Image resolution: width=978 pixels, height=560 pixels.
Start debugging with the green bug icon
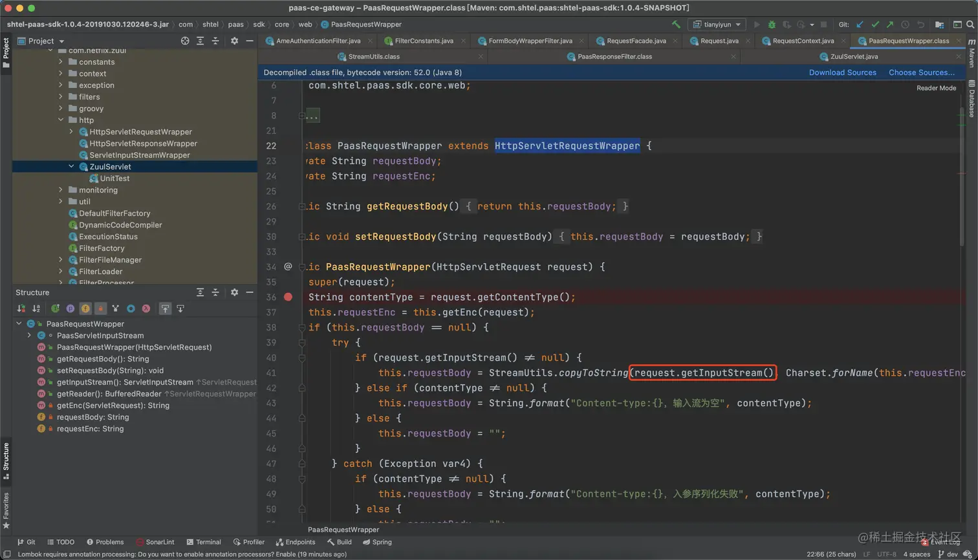[x=772, y=25]
